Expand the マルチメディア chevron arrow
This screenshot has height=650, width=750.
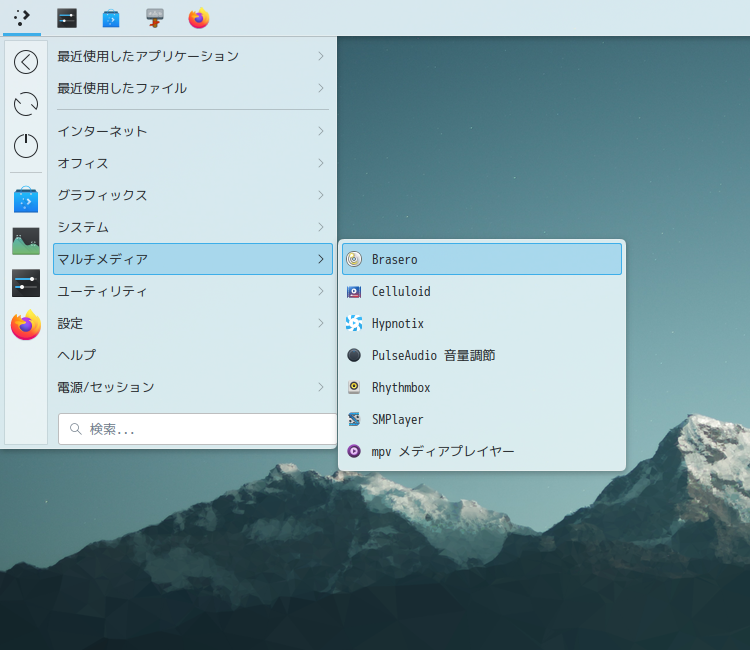(321, 259)
